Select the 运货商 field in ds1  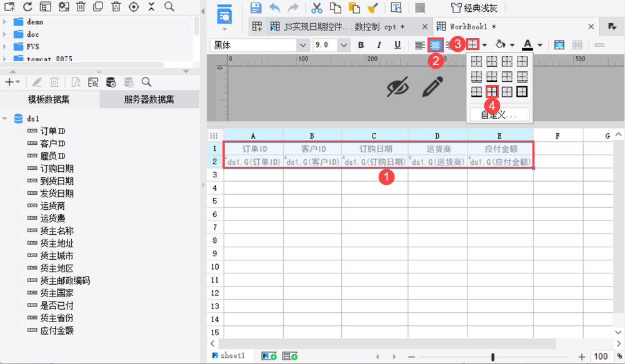(x=52, y=206)
